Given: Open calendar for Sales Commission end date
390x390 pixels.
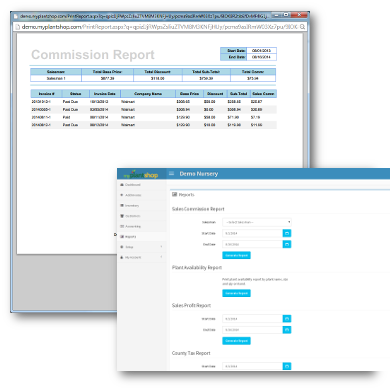Looking at the screenshot, I should [x=287, y=244].
